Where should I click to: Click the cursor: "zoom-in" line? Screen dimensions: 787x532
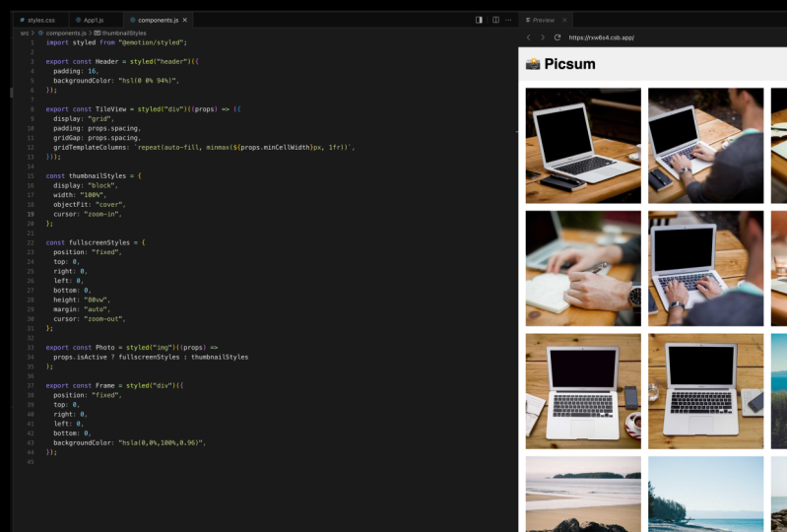88,215
